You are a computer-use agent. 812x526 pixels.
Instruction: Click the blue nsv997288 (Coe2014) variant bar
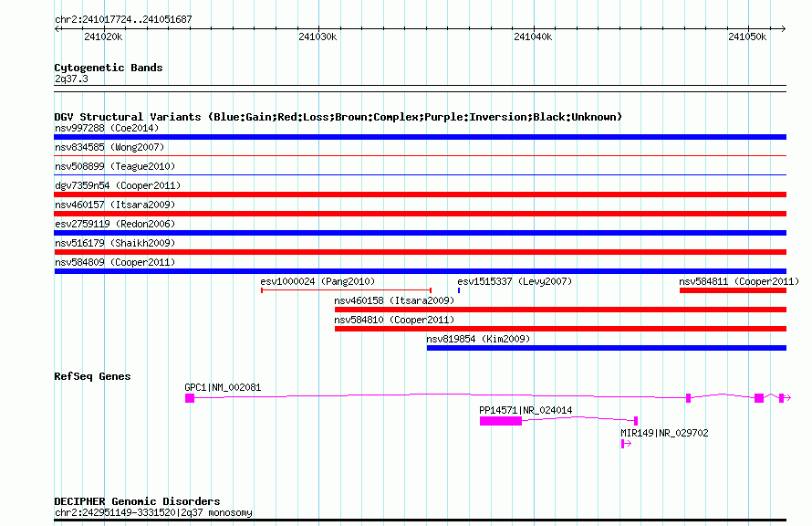(x=420, y=137)
